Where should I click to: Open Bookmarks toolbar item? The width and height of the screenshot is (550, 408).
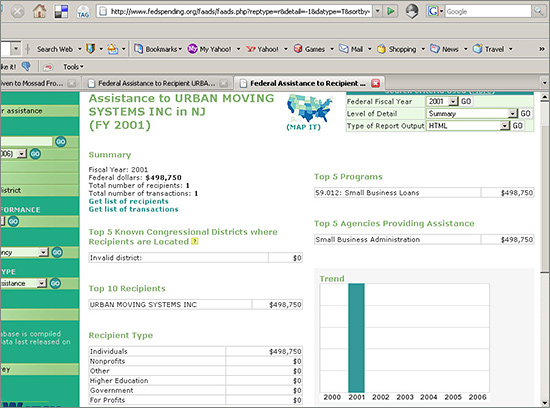(158, 49)
